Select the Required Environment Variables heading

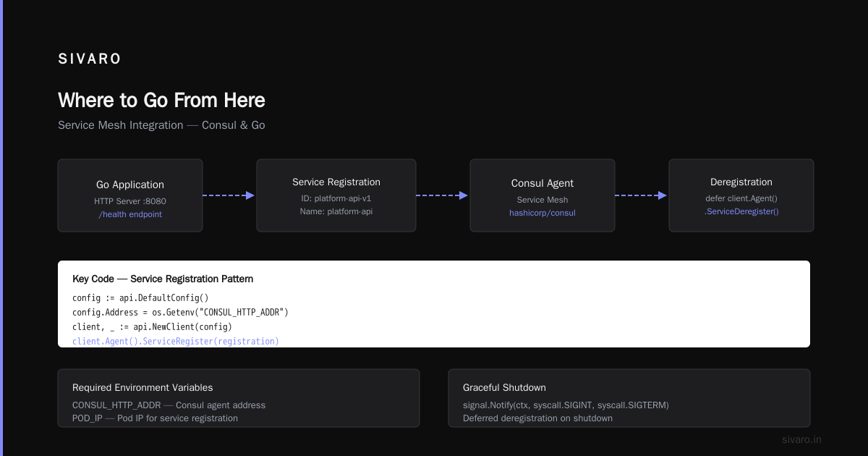(x=142, y=387)
